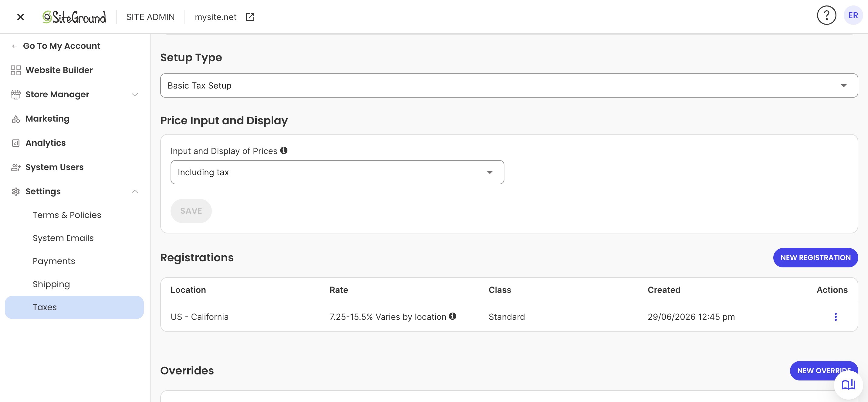Click the Actions column header
Screen dimensions: 868x402
pyautogui.click(x=832, y=290)
